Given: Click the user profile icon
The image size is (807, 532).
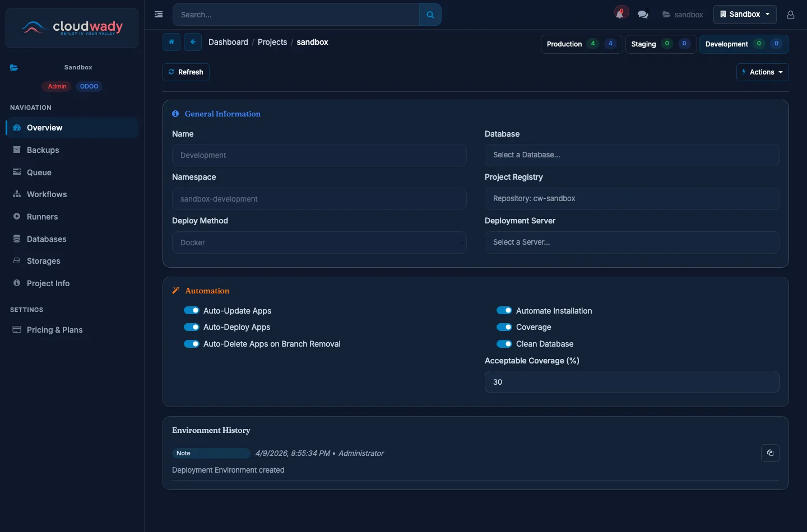Looking at the screenshot, I should (791, 15).
